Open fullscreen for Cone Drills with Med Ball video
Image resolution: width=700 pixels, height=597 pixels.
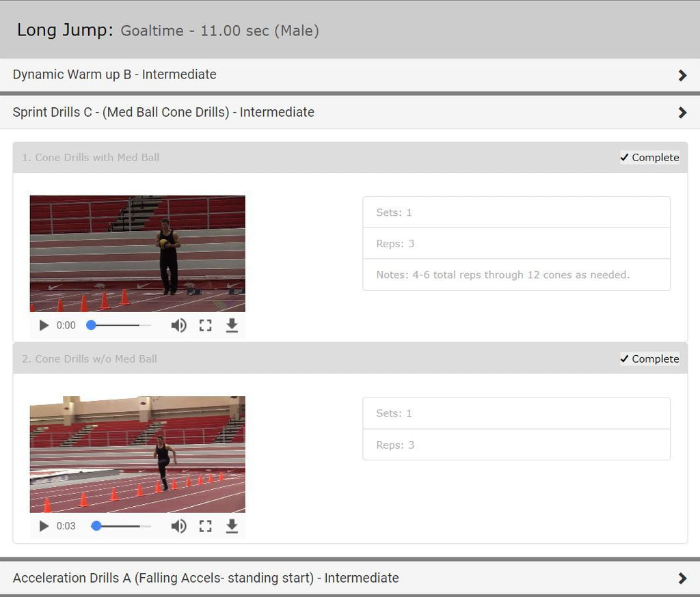click(205, 325)
